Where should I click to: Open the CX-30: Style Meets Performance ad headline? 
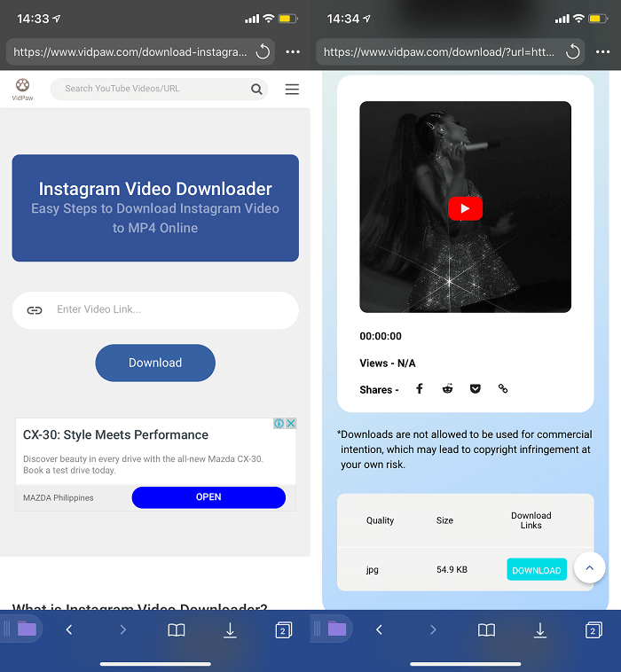[x=115, y=435]
